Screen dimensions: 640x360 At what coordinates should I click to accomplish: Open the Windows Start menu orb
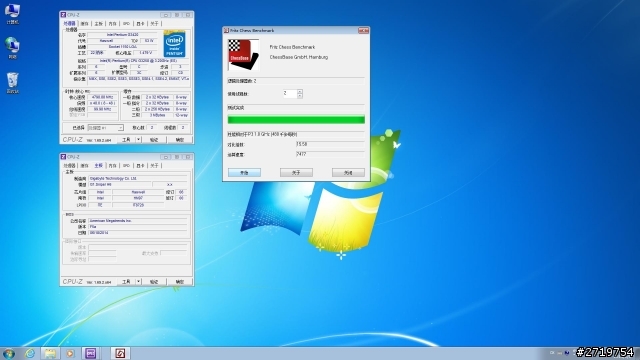tap(9, 353)
